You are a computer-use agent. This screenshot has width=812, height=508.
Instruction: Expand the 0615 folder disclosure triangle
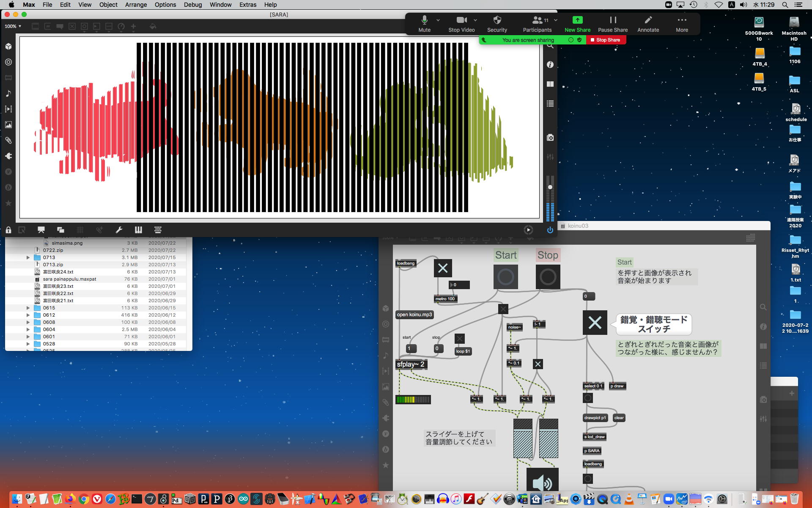pyautogui.click(x=28, y=308)
